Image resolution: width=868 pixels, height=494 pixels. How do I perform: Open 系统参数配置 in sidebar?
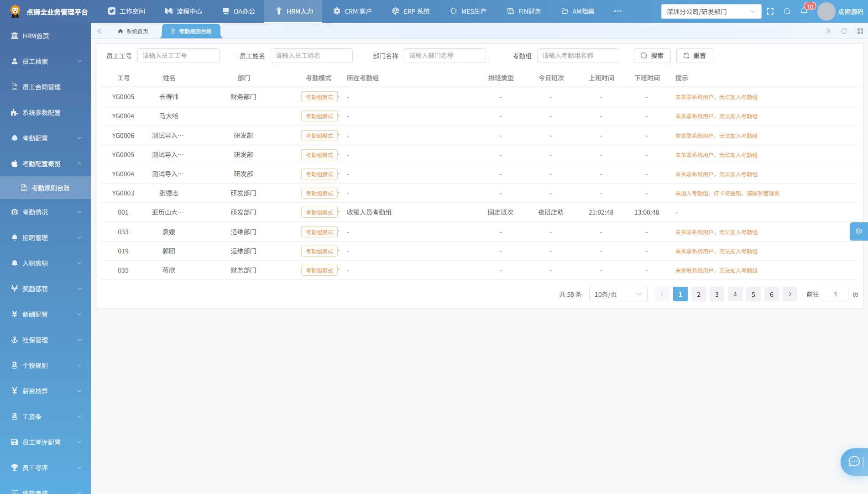click(45, 112)
